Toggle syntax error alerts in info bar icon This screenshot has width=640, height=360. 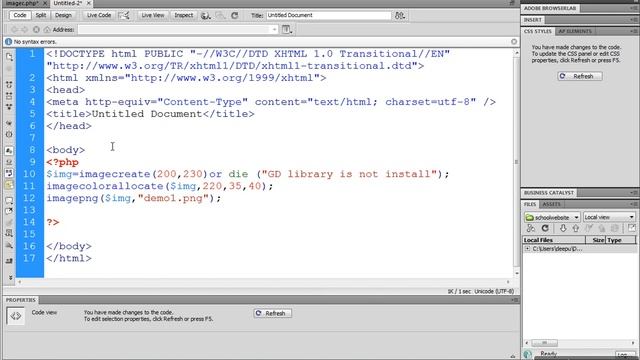9,185
